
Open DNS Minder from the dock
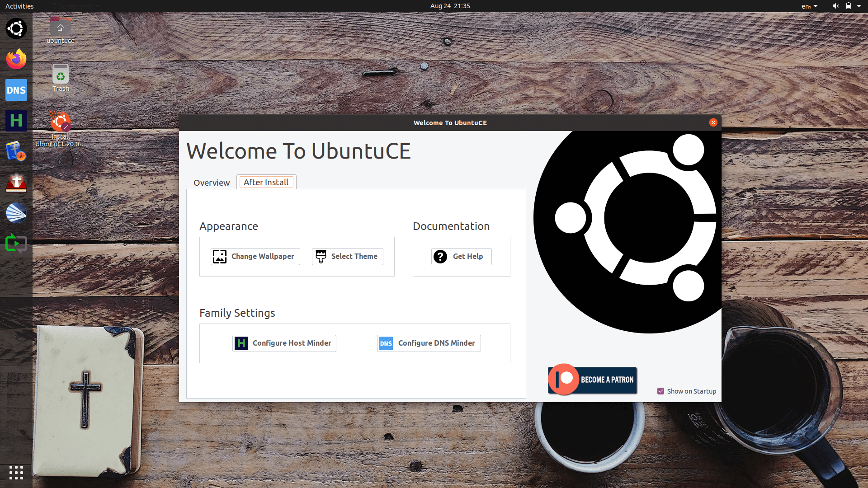[x=16, y=90]
